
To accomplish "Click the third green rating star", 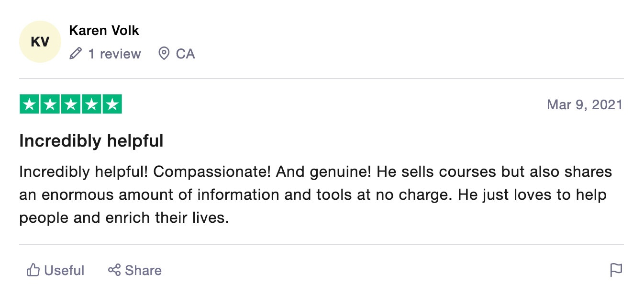I will [x=71, y=104].
